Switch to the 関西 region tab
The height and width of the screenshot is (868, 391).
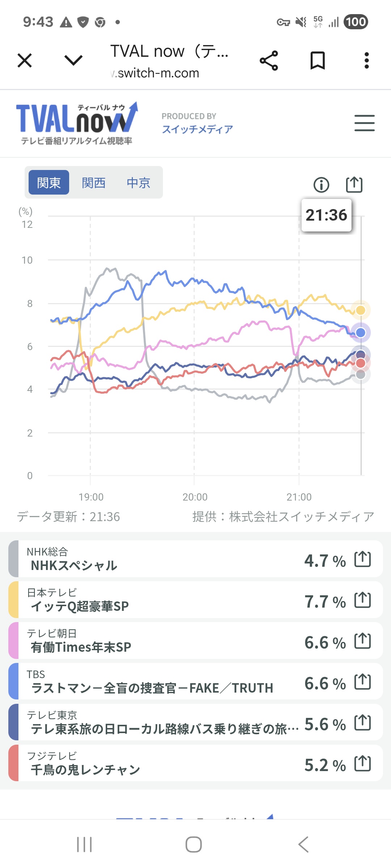click(x=93, y=183)
